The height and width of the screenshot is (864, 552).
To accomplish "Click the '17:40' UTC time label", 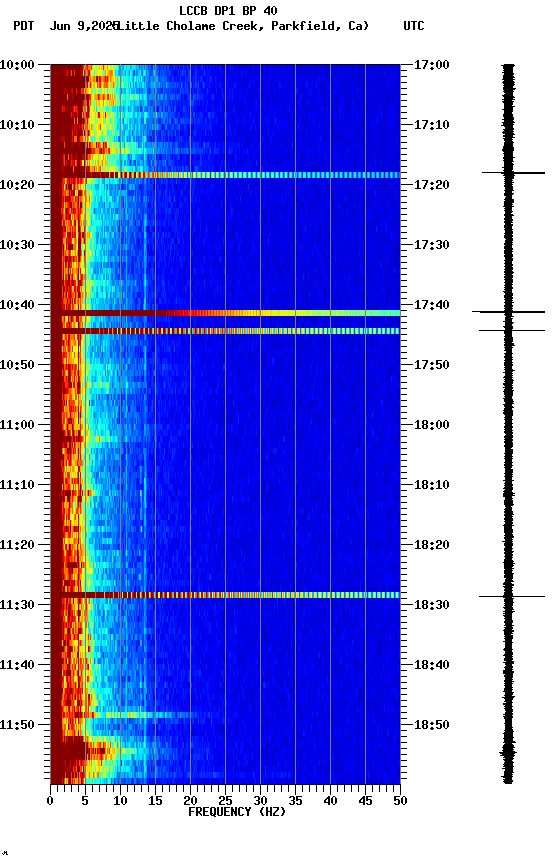I will [x=432, y=305].
